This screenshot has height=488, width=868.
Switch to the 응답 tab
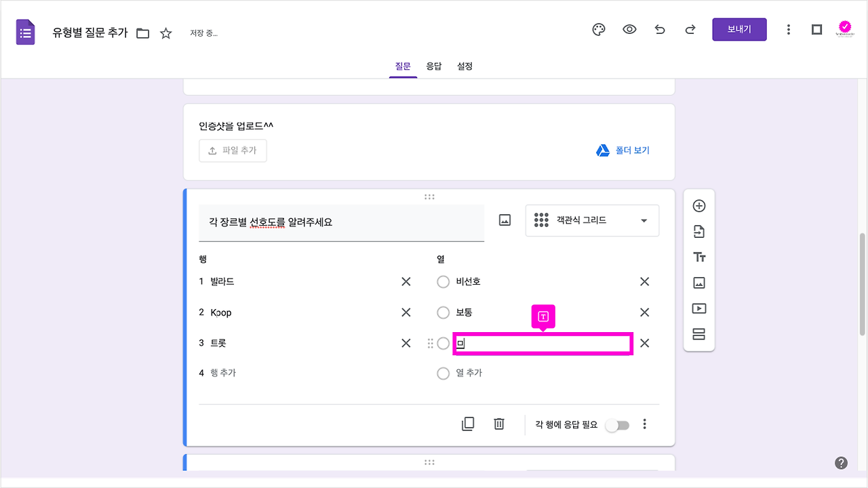434,66
